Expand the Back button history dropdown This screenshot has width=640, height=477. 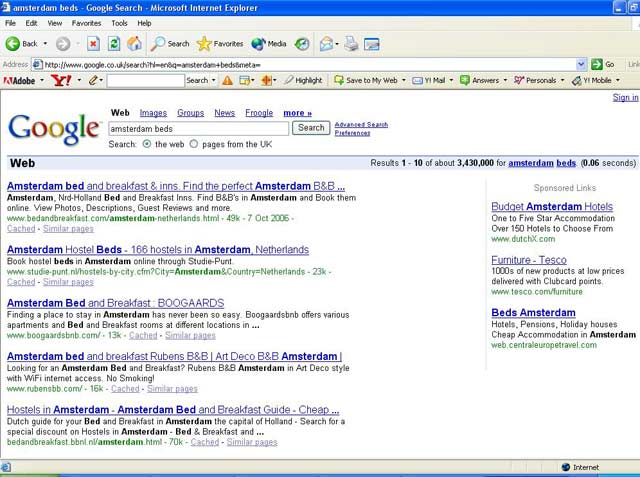point(45,44)
